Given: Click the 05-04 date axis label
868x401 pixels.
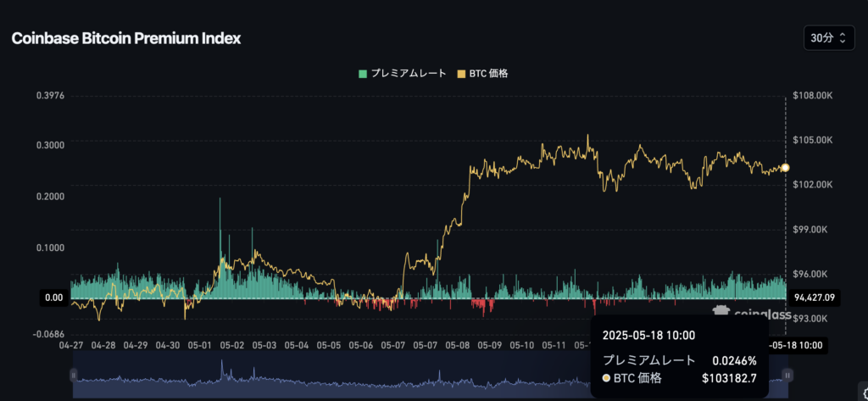Looking at the screenshot, I should tap(296, 345).
